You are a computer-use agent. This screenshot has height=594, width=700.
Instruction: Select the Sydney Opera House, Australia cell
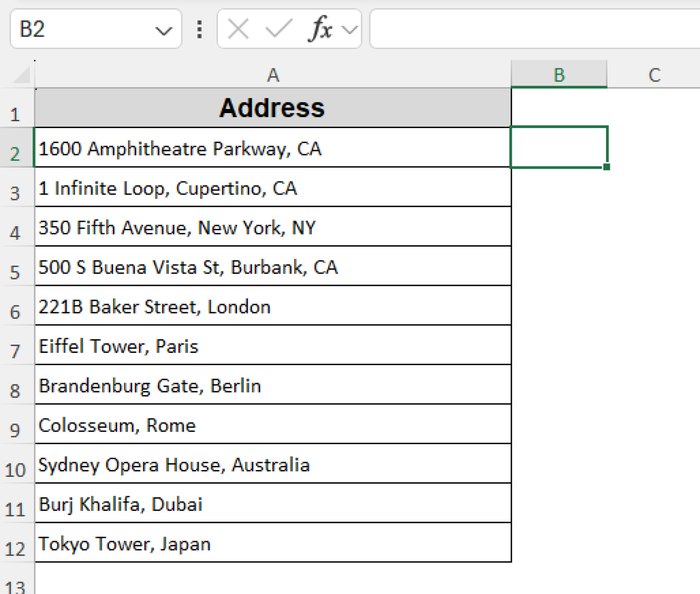coord(273,465)
